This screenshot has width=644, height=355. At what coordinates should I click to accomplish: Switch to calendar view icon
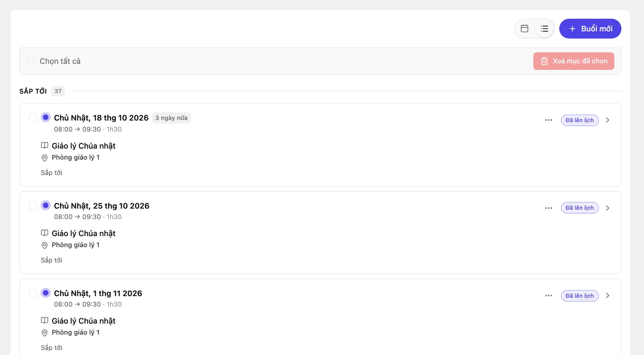(525, 29)
